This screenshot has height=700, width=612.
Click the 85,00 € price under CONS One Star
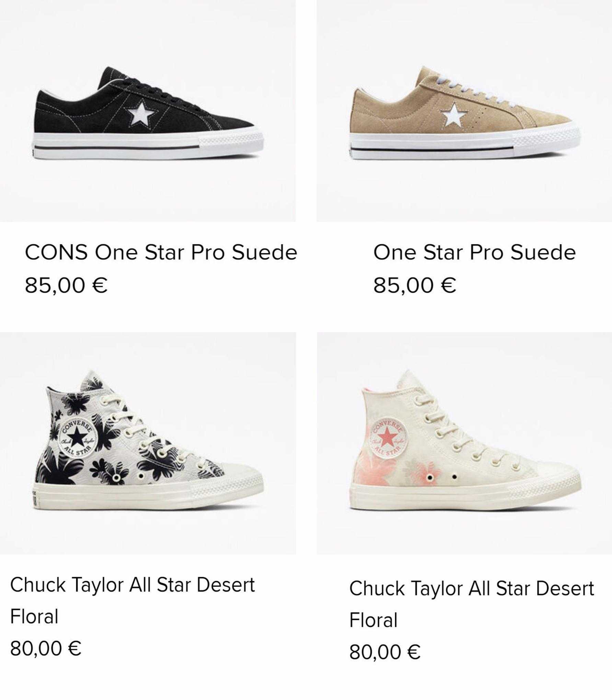pyautogui.click(x=66, y=285)
